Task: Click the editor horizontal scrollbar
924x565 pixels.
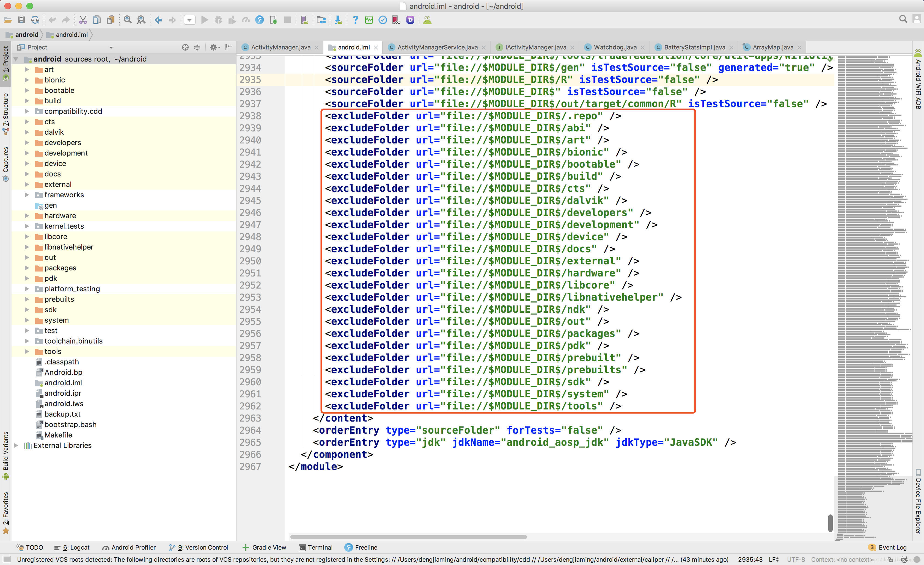Action: click(x=408, y=536)
